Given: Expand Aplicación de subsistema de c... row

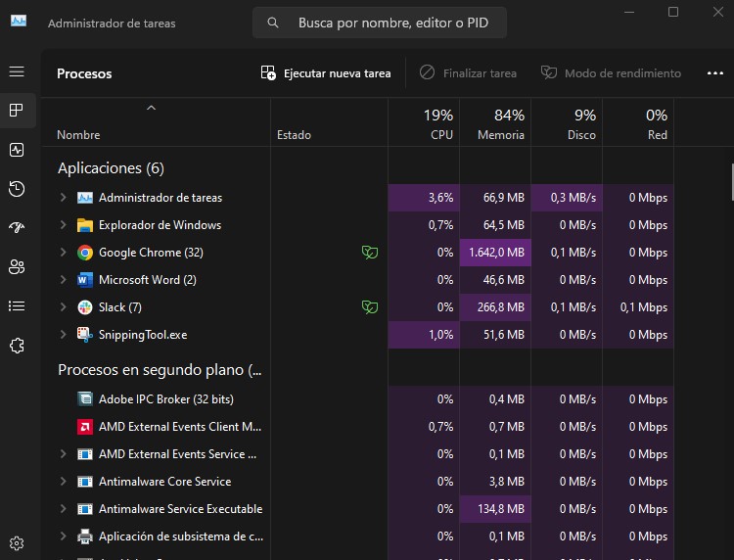Looking at the screenshot, I should point(64,537).
